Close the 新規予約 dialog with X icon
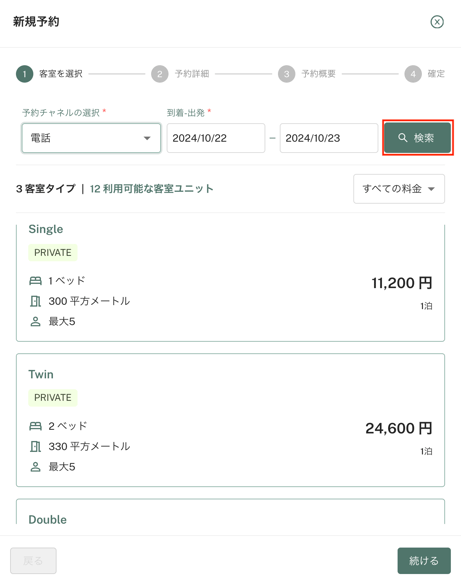Screen dimensions: 461x582 (437, 22)
